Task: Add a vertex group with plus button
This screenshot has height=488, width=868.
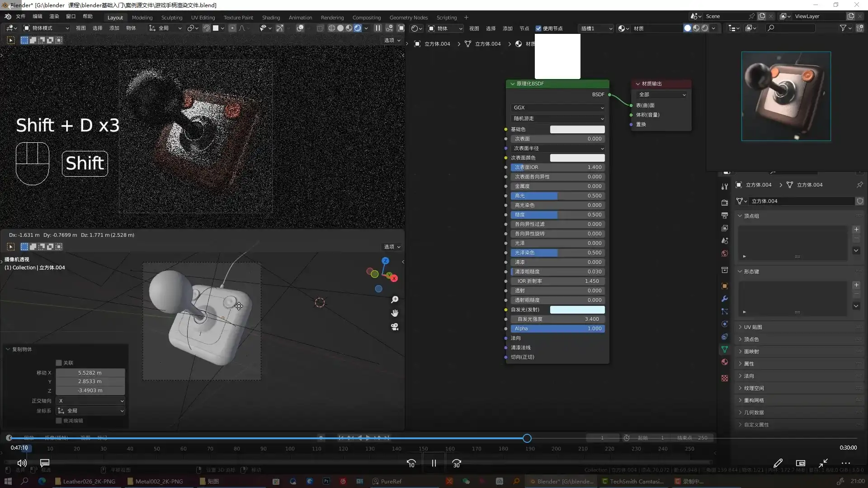Action: coord(856,230)
